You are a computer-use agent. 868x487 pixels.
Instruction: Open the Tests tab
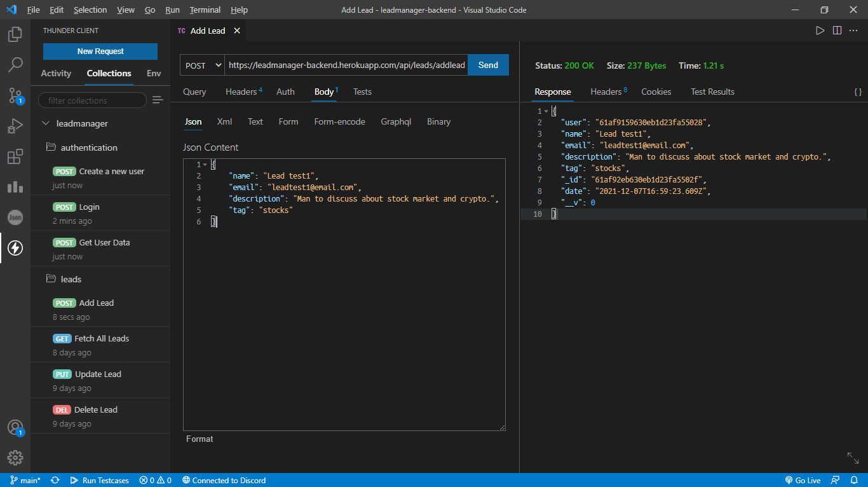tap(362, 92)
